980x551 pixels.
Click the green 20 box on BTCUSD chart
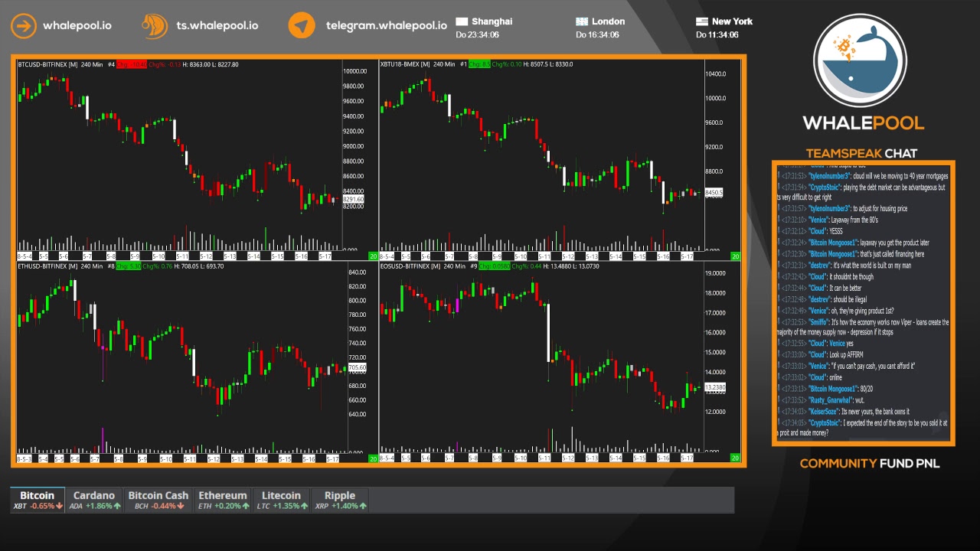click(373, 256)
